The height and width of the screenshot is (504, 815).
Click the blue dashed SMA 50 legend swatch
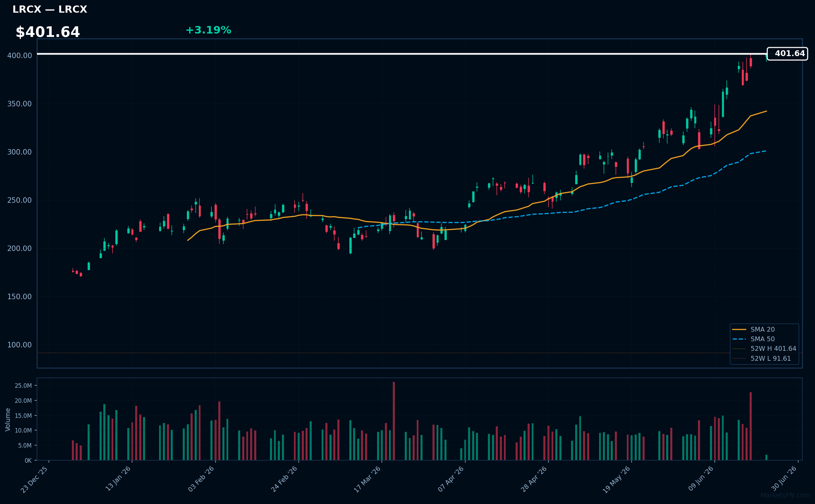(739, 339)
